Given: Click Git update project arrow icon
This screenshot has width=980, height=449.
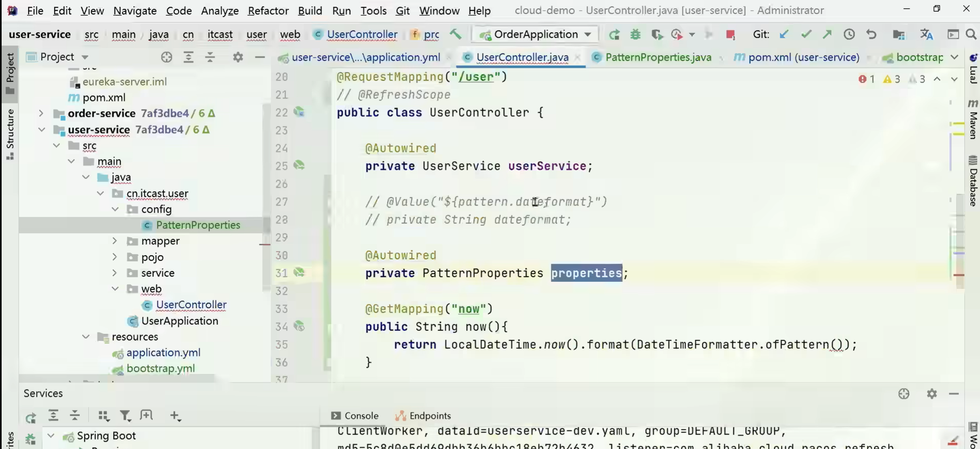Looking at the screenshot, I should point(784,35).
